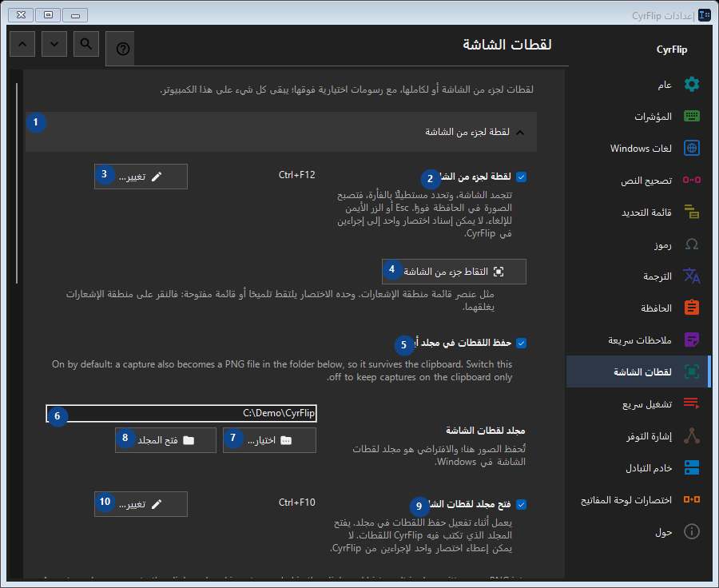Screen dimensions: 719x588
Task: Click the red icon for تشغيل سريع
Action: 692,403
